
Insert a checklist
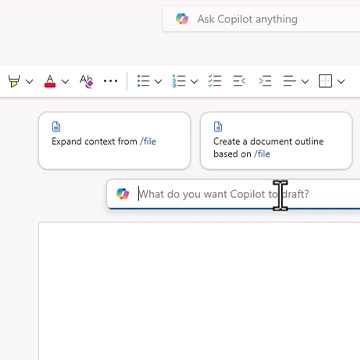214,81
